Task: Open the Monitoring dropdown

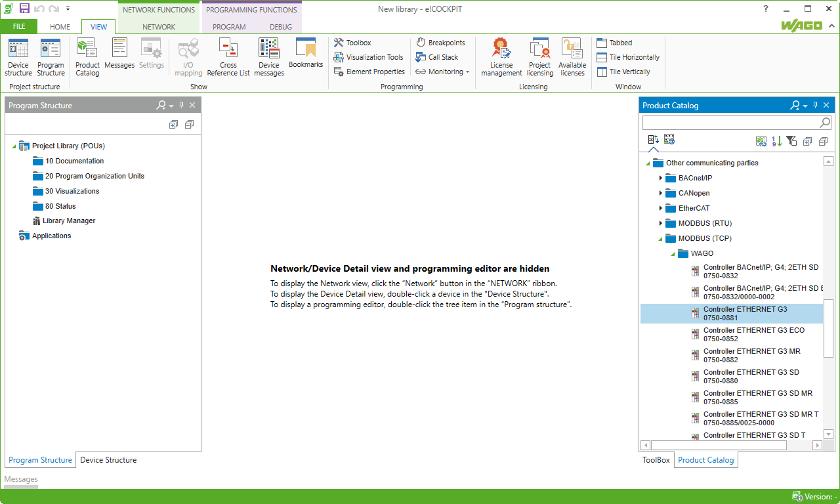Action: [x=442, y=72]
